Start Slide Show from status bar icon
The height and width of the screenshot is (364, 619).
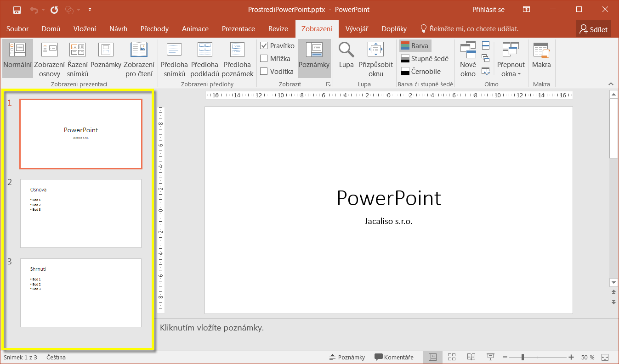pos(490,357)
